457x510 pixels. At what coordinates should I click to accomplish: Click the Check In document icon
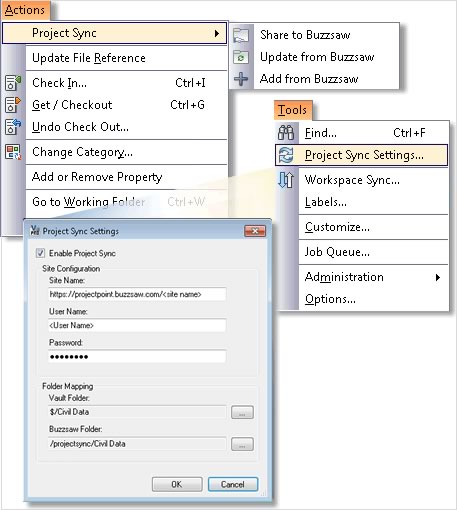(13, 83)
